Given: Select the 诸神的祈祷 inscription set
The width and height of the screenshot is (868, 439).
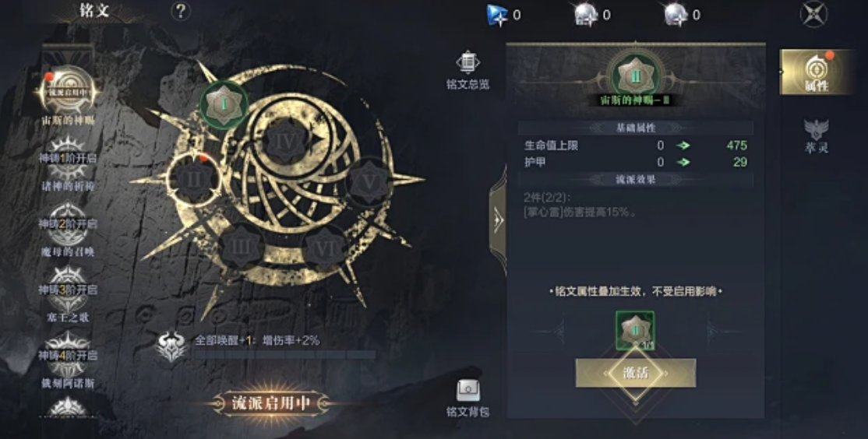Looking at the screenshot, I should (x=68, y=163).
